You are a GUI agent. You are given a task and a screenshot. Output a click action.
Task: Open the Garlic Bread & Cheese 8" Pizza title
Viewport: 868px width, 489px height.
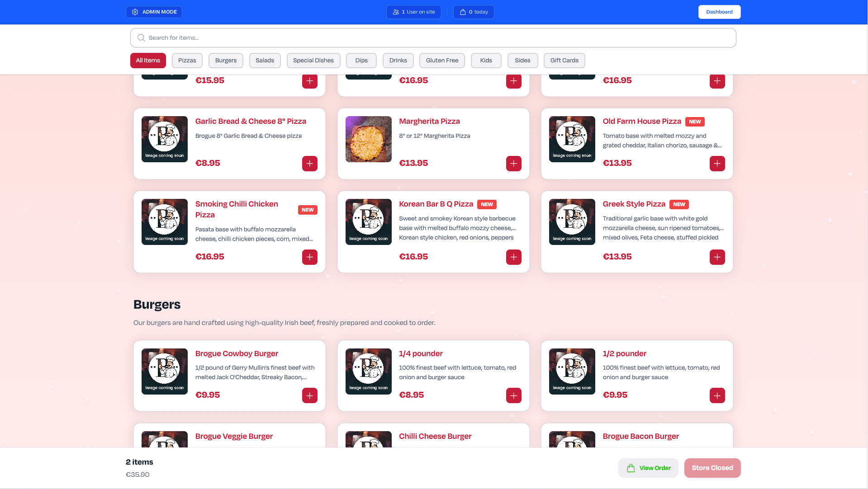pyautogui.click(x=251, y=122)
